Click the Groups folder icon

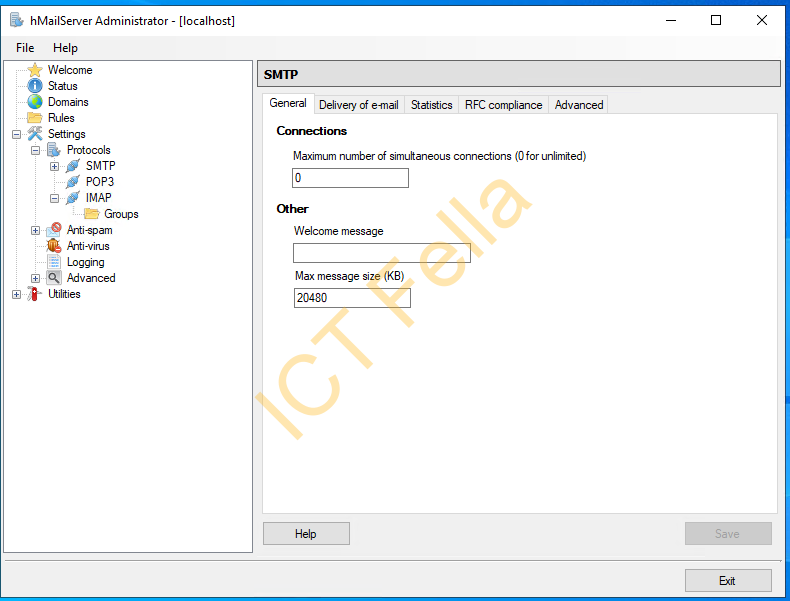pyautogui.click(x=92, y=214)
